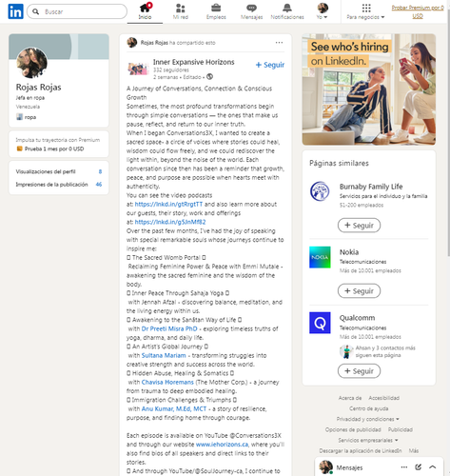Open the Accesibilidad footer link
The width and height of the screenshot is (450, 476).
click(x=383, y=398)
